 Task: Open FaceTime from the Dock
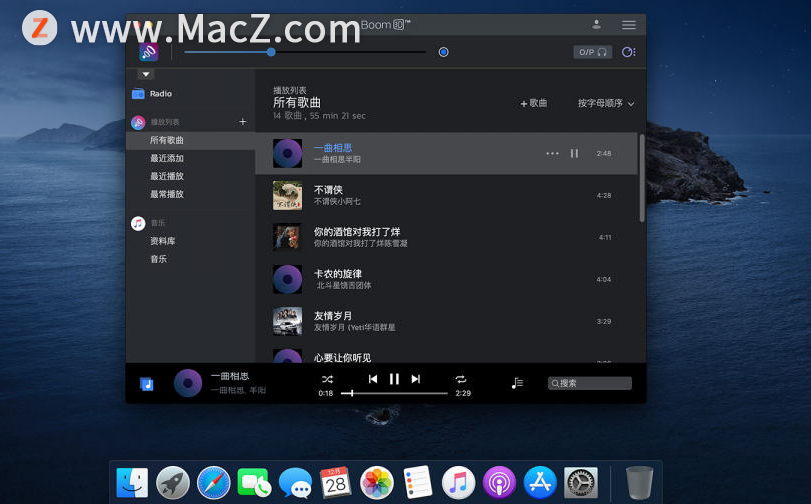tap(254, 483)
